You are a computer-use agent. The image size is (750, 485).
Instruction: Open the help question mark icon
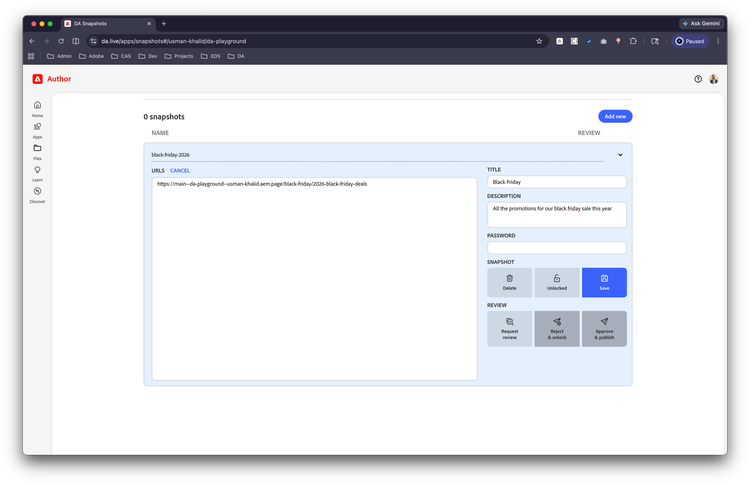698,79
